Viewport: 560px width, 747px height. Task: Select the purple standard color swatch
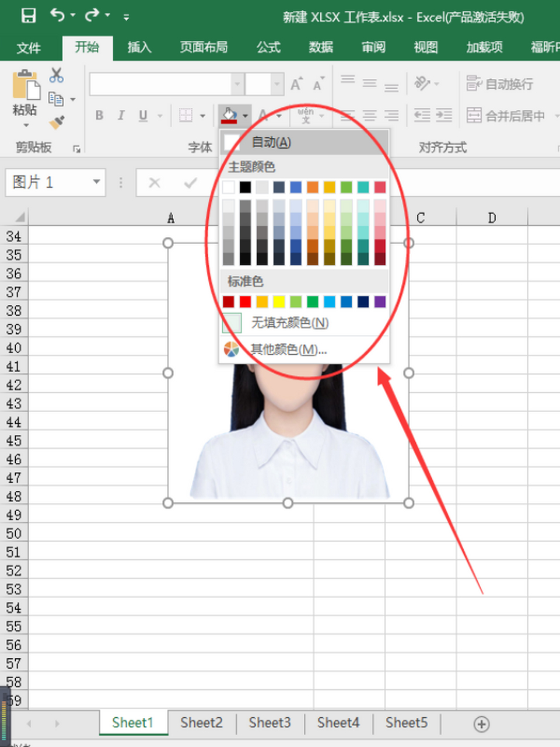(x=380, y=301)
